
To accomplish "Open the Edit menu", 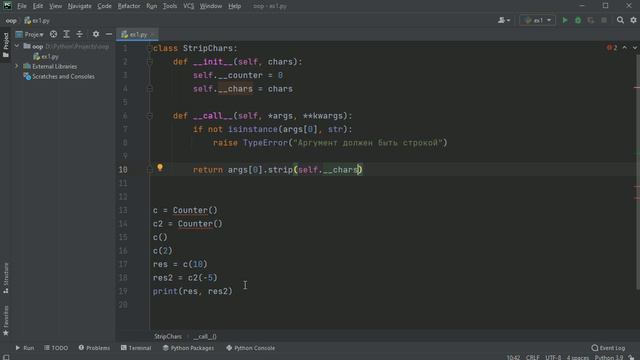I will (x=38, y=6).
